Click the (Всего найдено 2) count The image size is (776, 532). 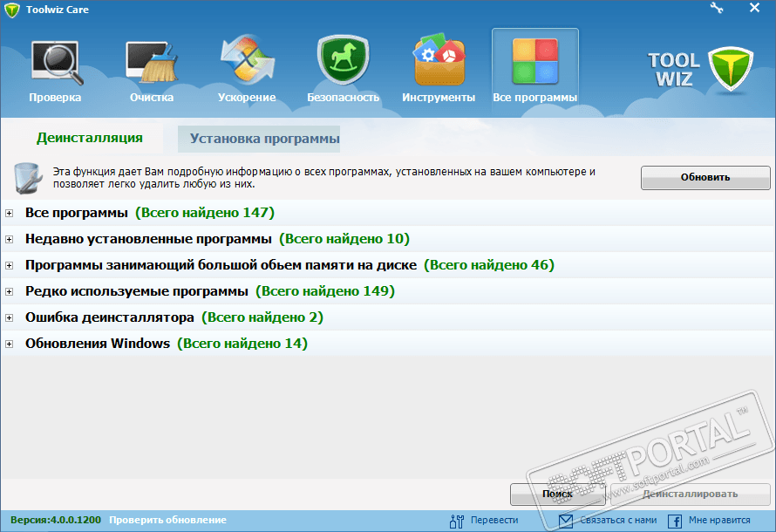coord(262,317)
